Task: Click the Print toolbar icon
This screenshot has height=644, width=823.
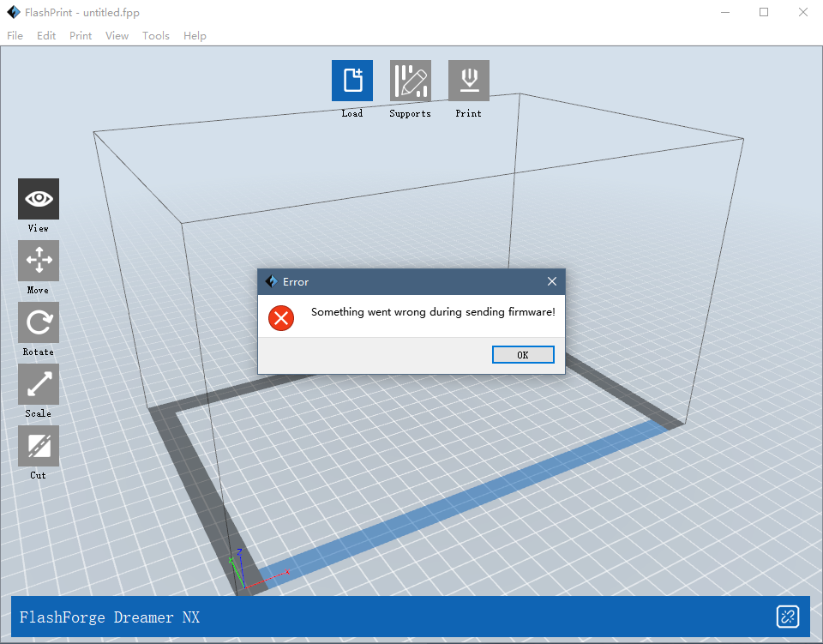Action: 468,80
